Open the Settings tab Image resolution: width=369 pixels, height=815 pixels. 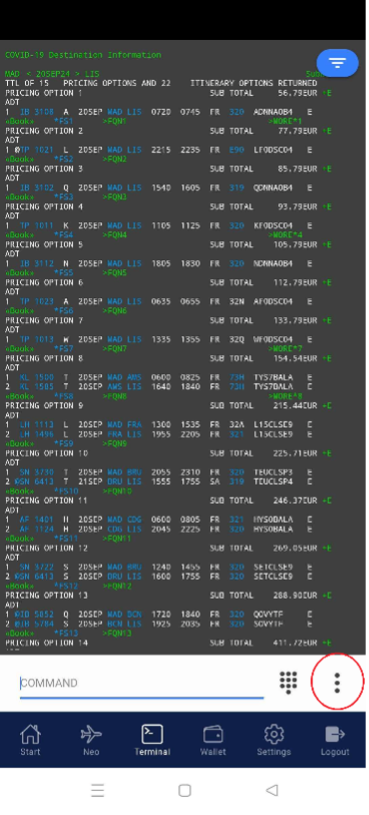click(274, 741)
